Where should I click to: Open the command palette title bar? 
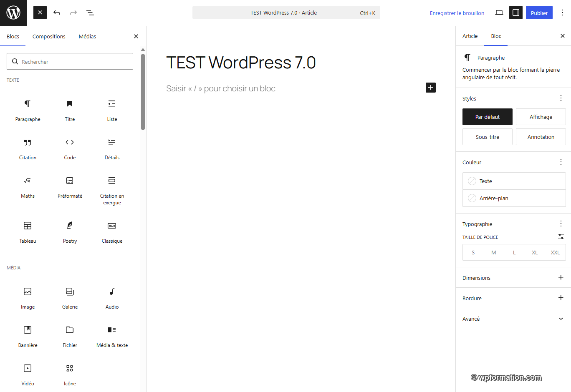pyautogui.click(x=286, y=13)
